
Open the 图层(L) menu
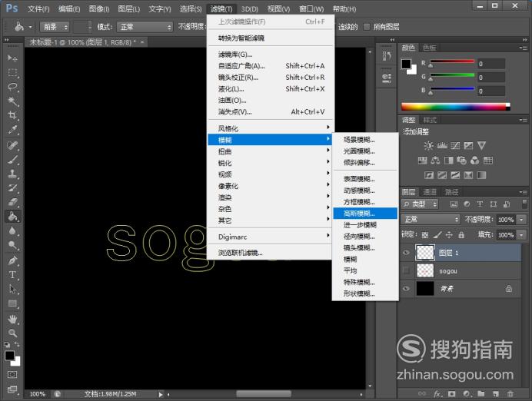[x=128, y=8]
